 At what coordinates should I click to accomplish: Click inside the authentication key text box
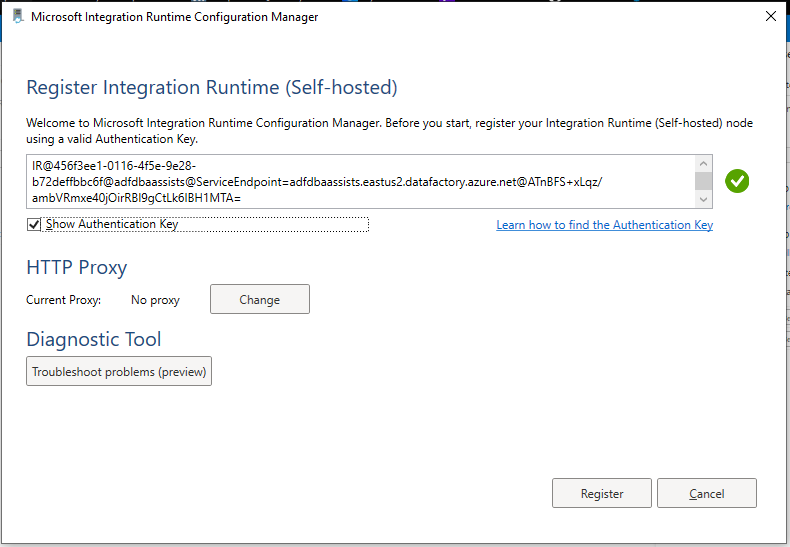(360, 181)
